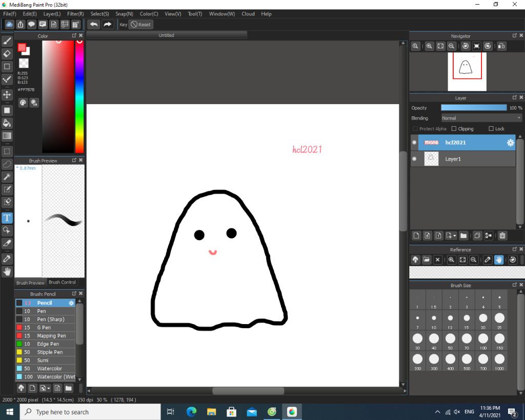Click the rainbow hue bar in Color panel
Viewport: 525px width, 420px height.
[79, 97]
